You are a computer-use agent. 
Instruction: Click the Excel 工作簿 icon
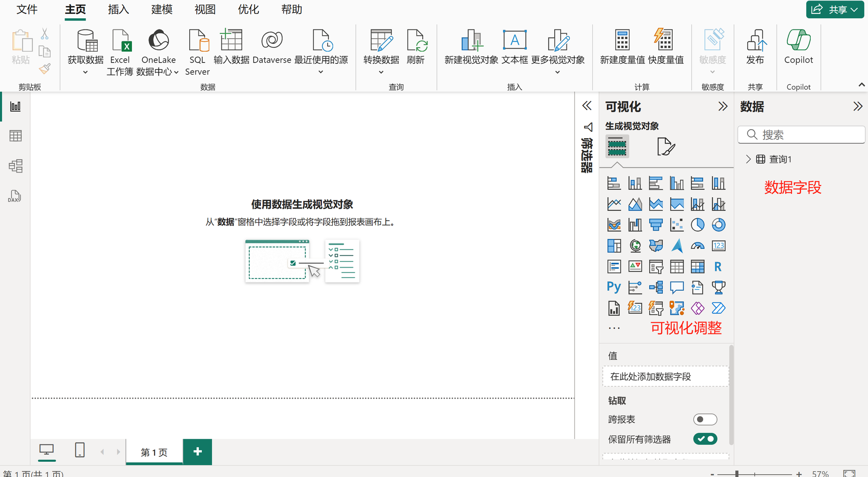tap(120, 52)
